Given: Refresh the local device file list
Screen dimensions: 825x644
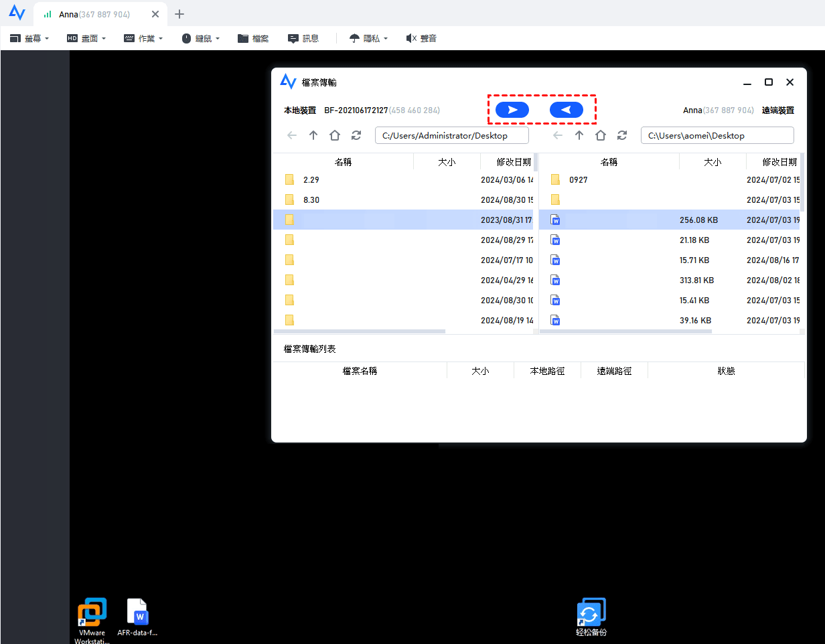Looking at the screenshot, I should pyautogui.click(x=356, y=135).
